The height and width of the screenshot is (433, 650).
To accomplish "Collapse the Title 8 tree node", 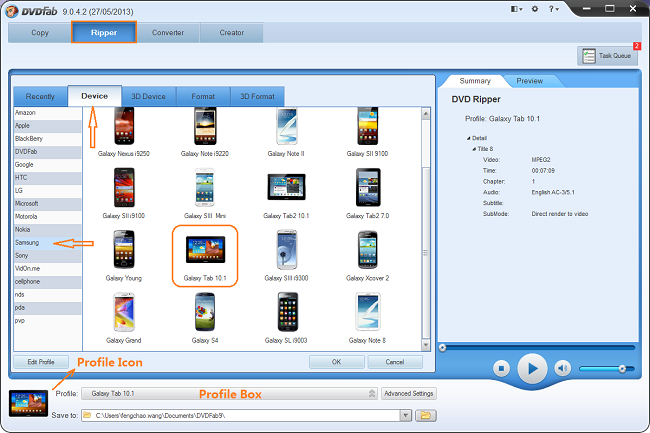I will (474, 149).
